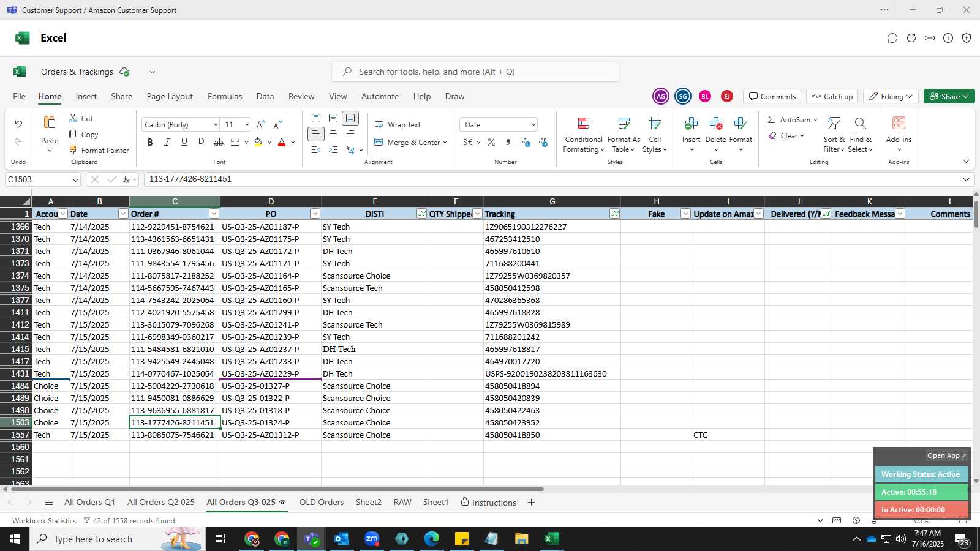Click the Strikethrough icon
This screenshot has height=551, width=980.
(219, 142)
